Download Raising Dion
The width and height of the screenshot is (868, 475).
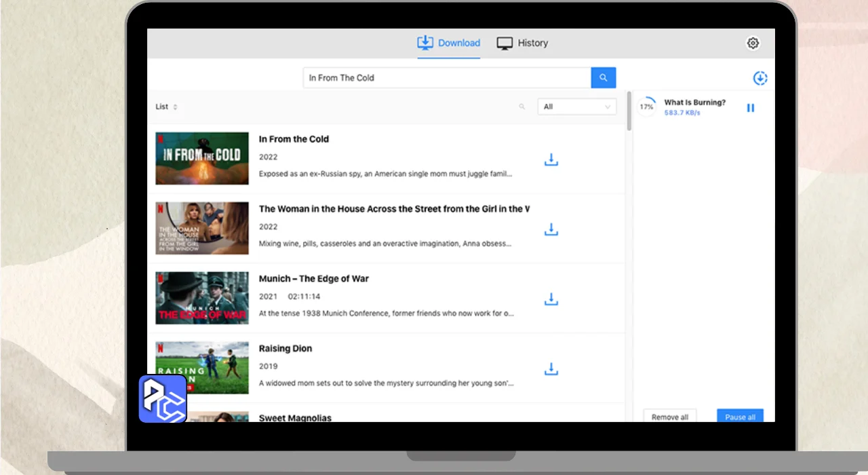[x=551, y=369]
